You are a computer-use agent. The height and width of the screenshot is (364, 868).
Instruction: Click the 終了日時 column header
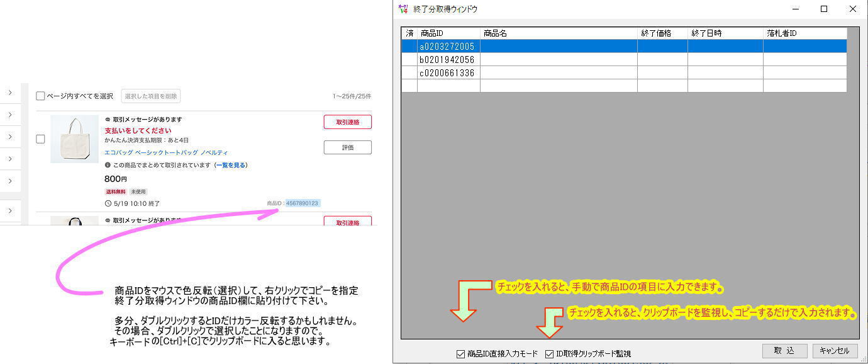725,33
